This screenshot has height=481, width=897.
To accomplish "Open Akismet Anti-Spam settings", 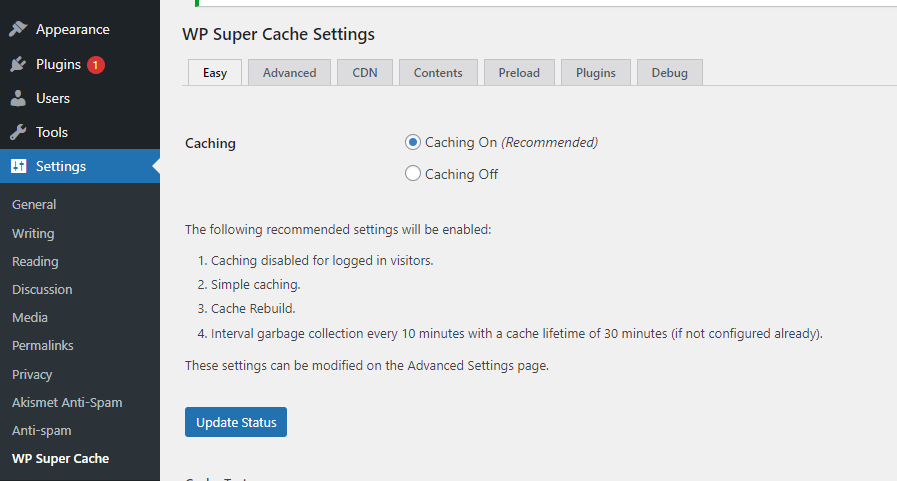I will point(67,403).
